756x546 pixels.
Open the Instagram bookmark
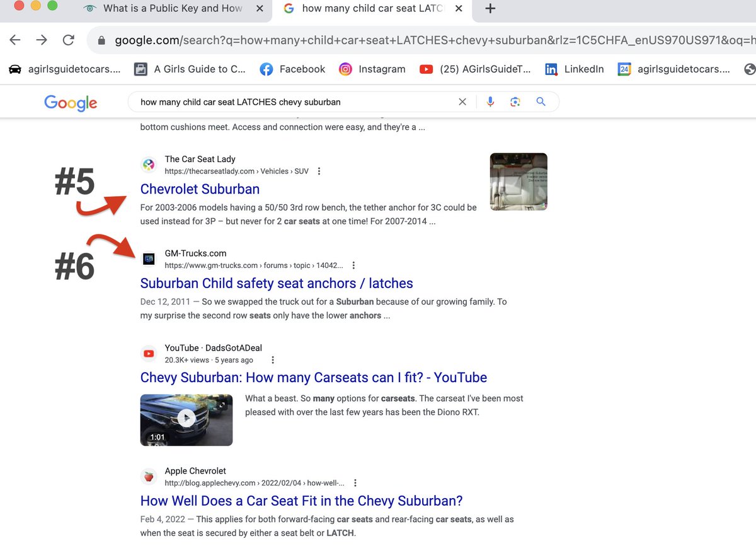372,69
